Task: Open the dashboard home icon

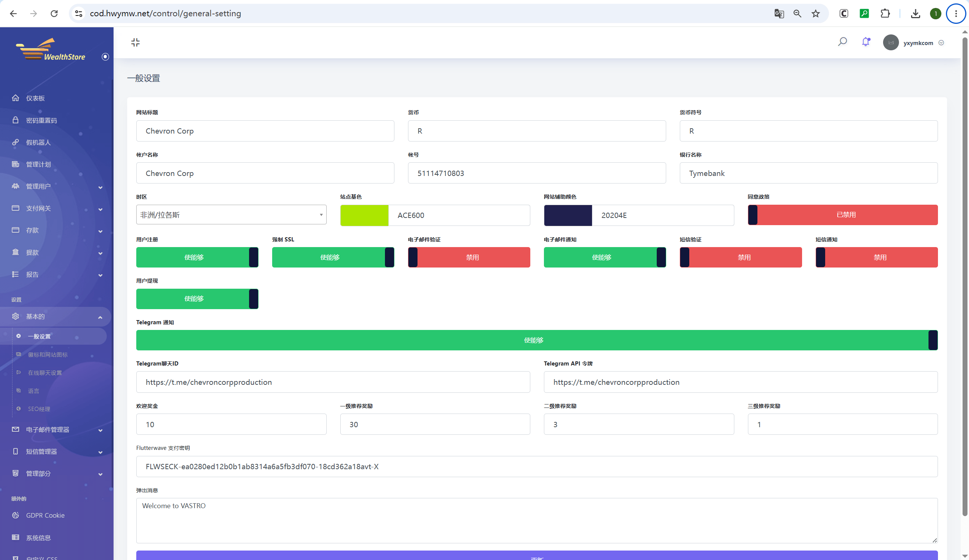Action: tap(16, 98)
